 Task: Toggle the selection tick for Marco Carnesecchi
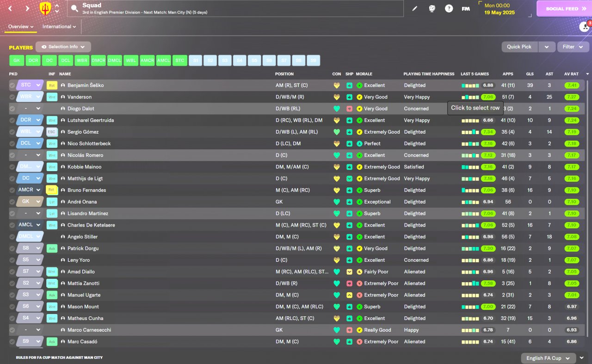pyautogui.click(x=12, y=330)
